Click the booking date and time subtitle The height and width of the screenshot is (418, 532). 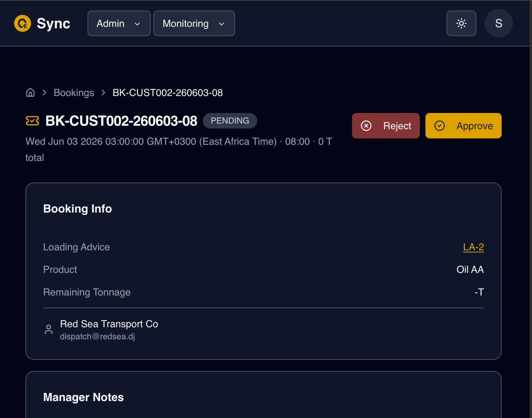tap(179, 149)
